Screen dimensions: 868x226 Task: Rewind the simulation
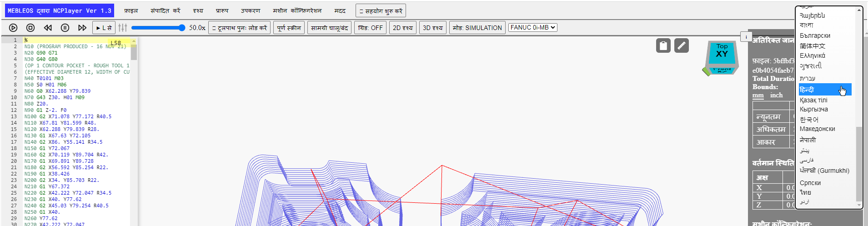click(x=48, y=28)
